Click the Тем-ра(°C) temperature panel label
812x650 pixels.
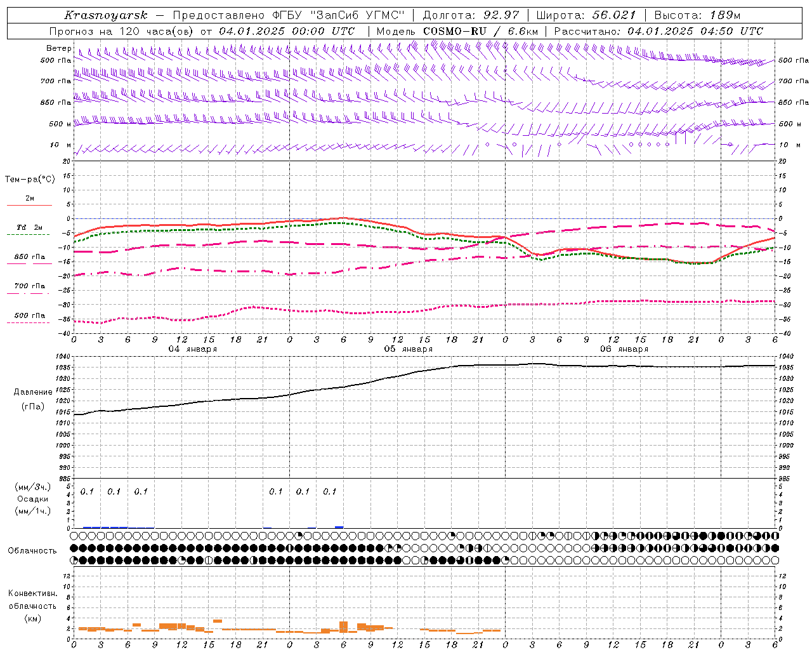30,180
